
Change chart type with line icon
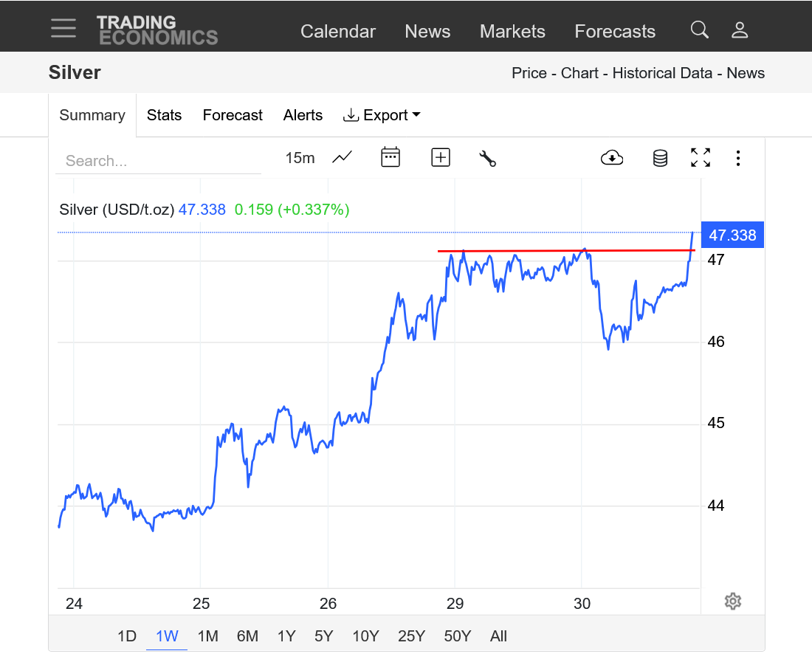click(342, 157)
